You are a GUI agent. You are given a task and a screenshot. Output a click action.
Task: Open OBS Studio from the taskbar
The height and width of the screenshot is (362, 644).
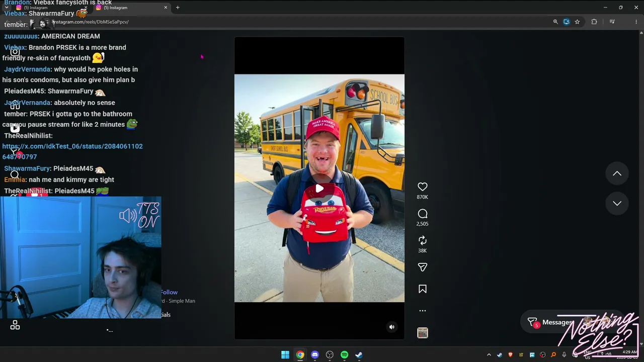(x=330, y=355)
